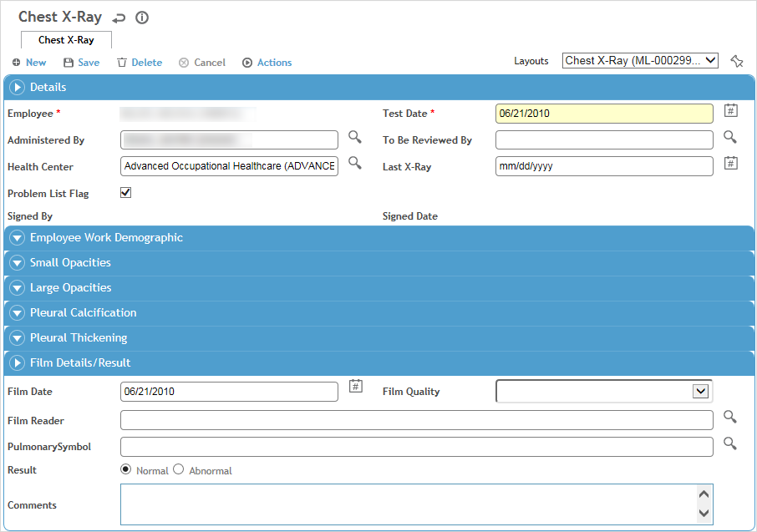
Task: Click the Film Date field
Action: pos(229,392)
